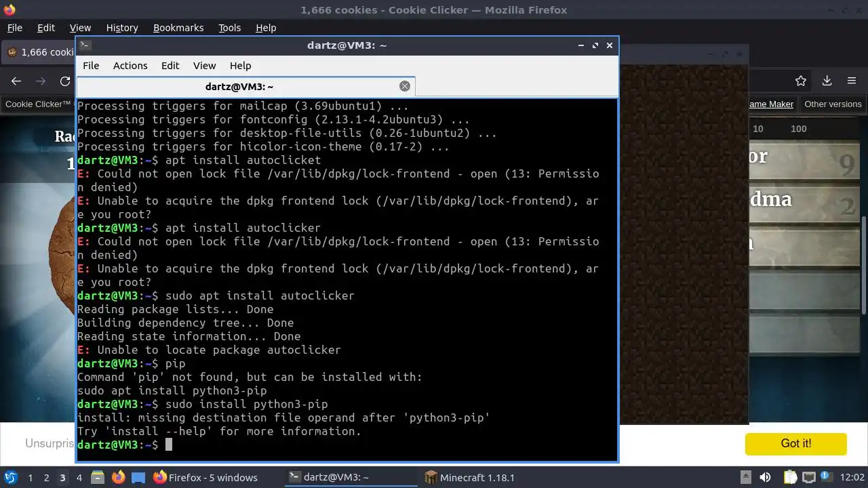Viewport: 868px width, 488px height.
Task: Open the Firefox downloads panel
Action: 827,81
